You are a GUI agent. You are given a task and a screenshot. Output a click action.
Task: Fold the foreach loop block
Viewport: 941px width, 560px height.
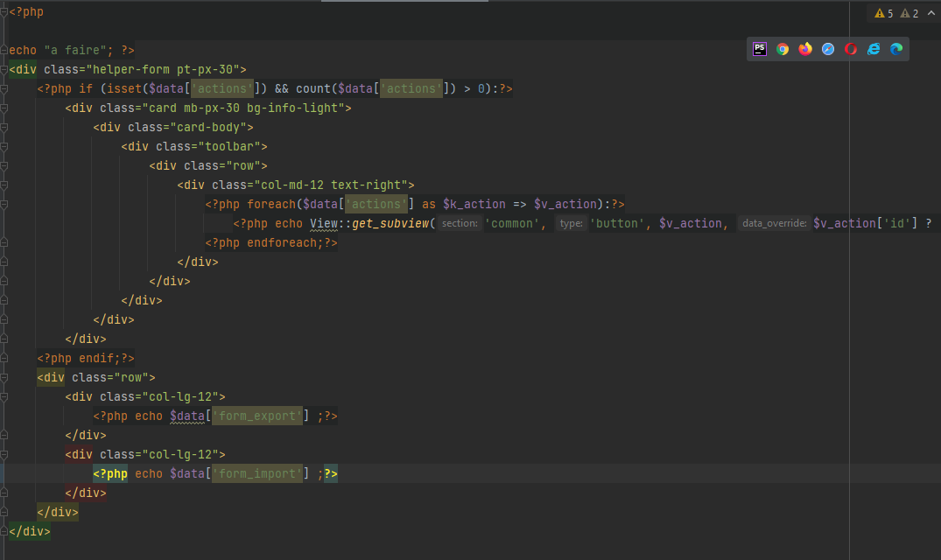tap(4, 205)
